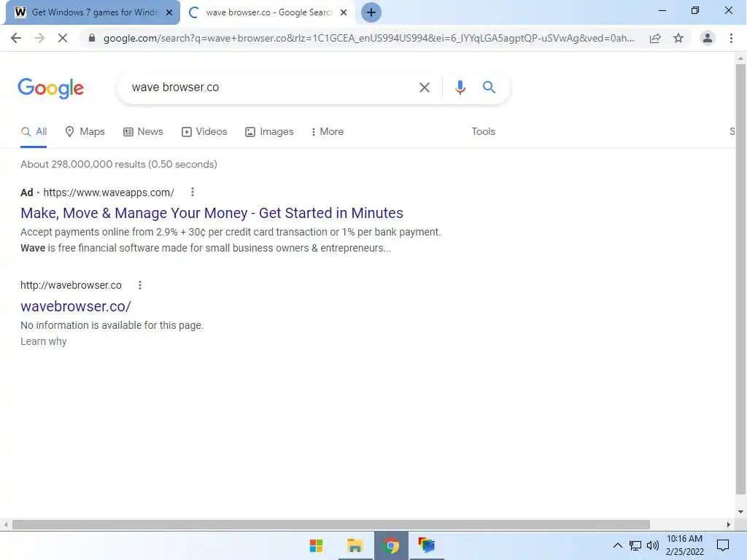Open Chrome's three-dot menu
Viewport: 747px width, 560px height.
click(731, 38)
